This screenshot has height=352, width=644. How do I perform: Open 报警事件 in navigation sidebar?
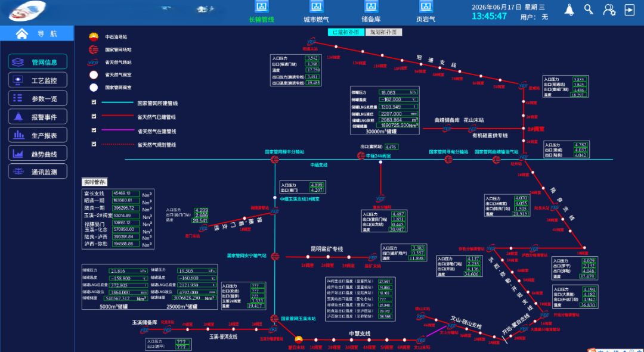pyautogui.click(x=38, y=117)
